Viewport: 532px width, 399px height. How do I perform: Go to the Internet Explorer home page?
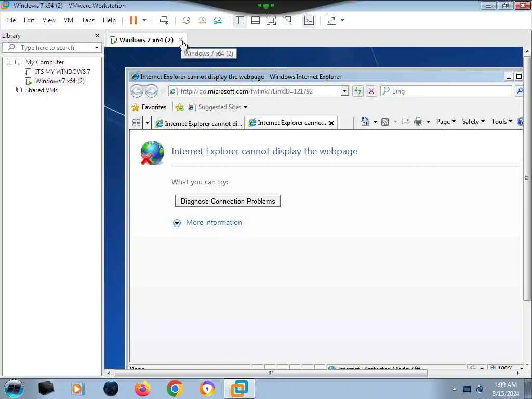tap(365, 122)
